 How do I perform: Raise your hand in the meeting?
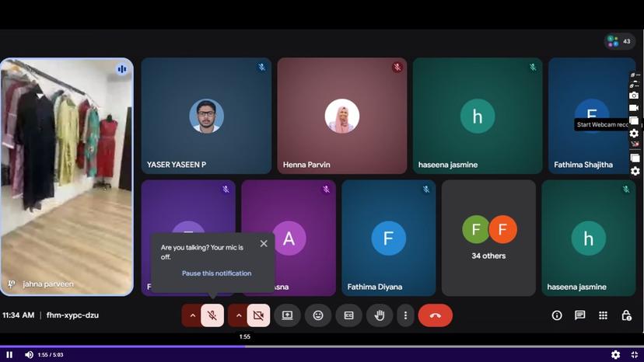coord(380,315)
